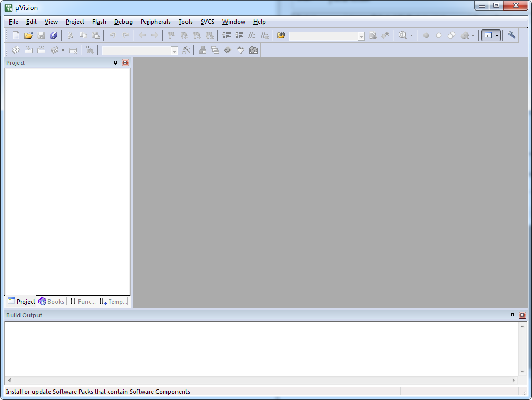Viewport: 532px width, 400px height.
Task: Click the Indent selected lines icon
Action: coord(226,35)
